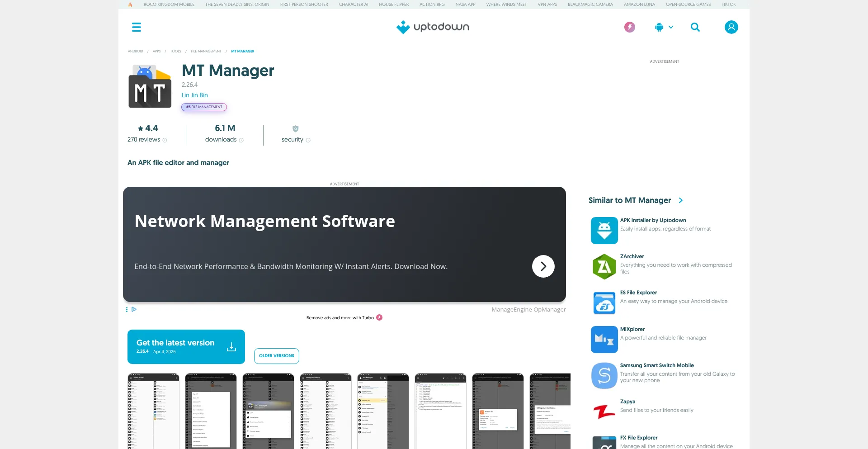Screen dimensions: 868x449
Task: Open TIKTOK top link
Action: [x=729, y=5]
